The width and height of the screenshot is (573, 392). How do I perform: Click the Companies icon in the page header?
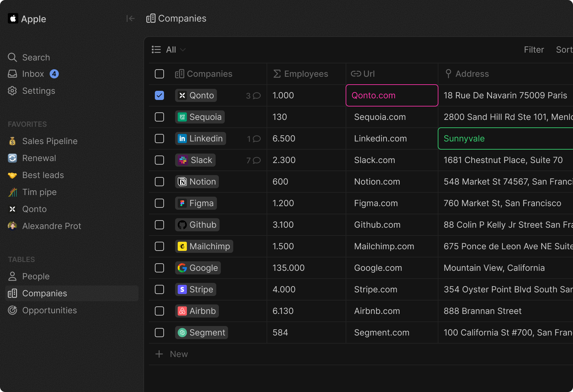(151, 18)
